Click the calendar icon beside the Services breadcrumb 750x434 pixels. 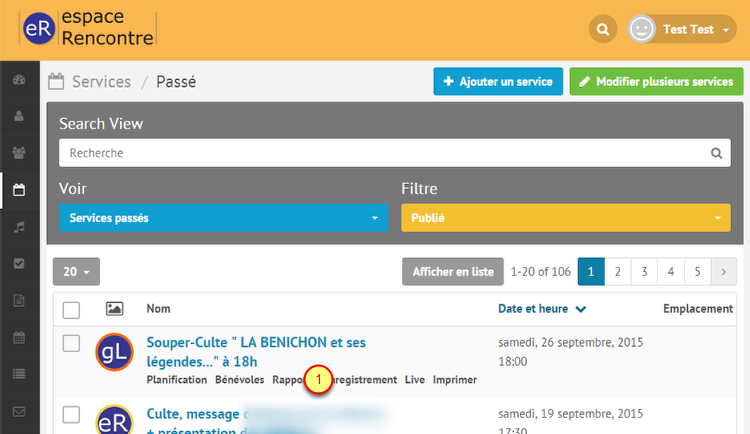tap(56, 81)
